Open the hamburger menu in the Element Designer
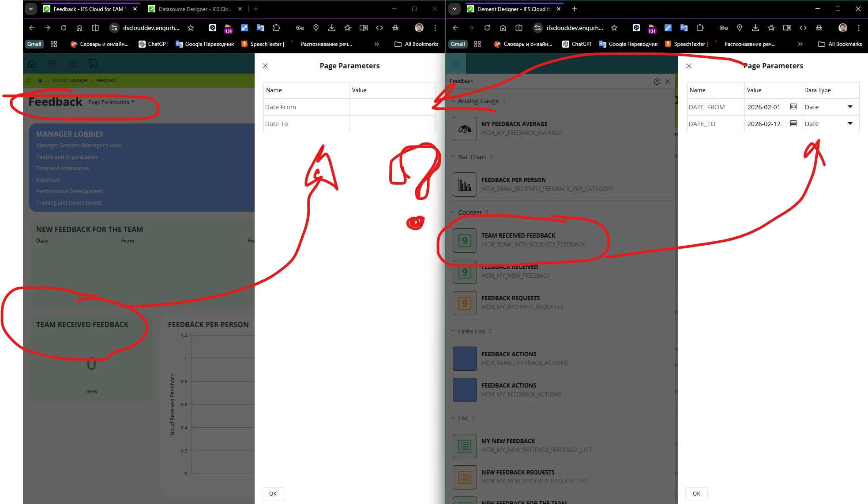This screenshot has width=868, height=504. click(x=456, y=64)
